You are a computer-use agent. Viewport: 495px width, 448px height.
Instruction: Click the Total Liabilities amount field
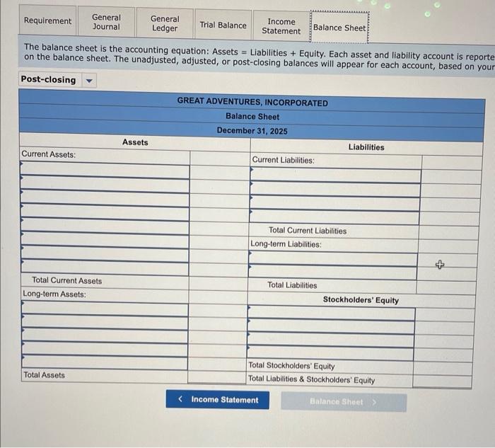(446, 287)
